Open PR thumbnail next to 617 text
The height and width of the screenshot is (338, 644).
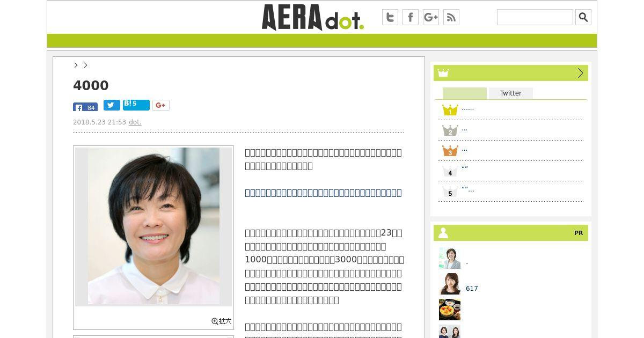[x=450, y=284]
